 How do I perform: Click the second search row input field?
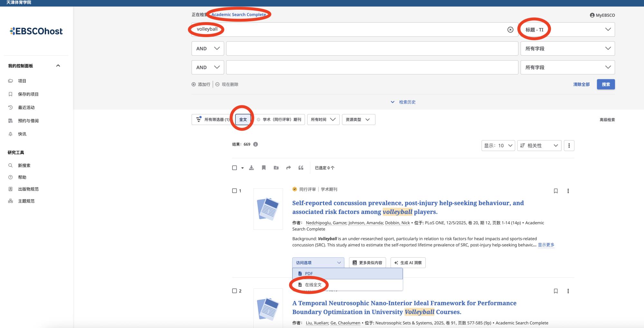372,49
